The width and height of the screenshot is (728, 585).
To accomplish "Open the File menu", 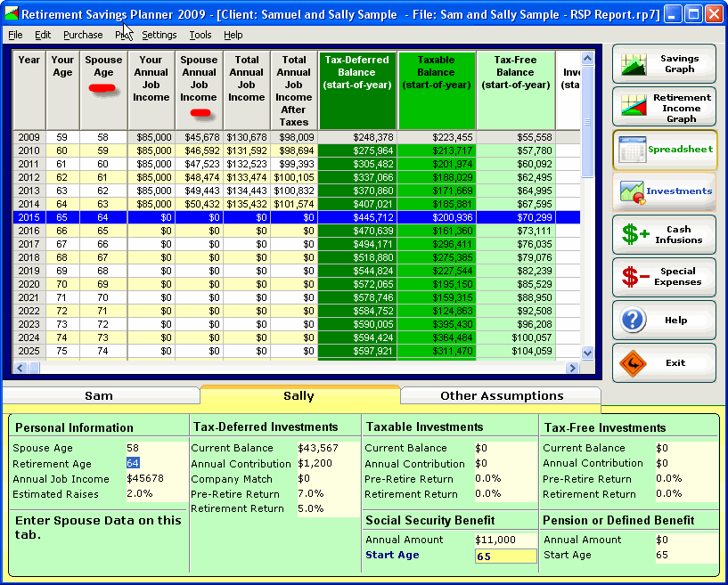I will tap(15, 35).
